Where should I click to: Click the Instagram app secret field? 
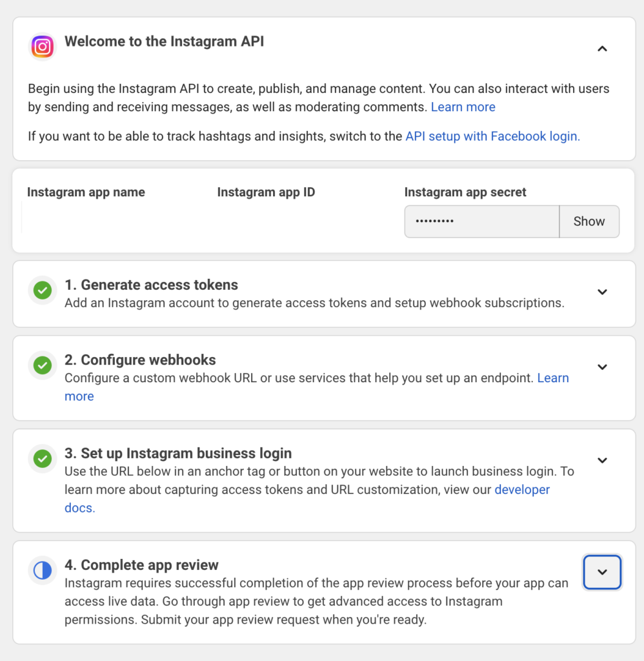482,221
